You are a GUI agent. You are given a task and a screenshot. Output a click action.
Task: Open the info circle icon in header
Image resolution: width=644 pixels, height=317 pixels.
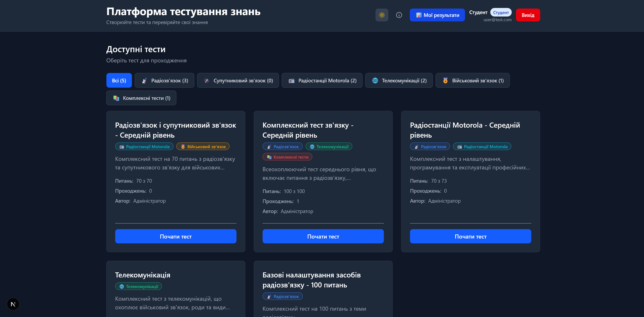[x=399, y=15]
